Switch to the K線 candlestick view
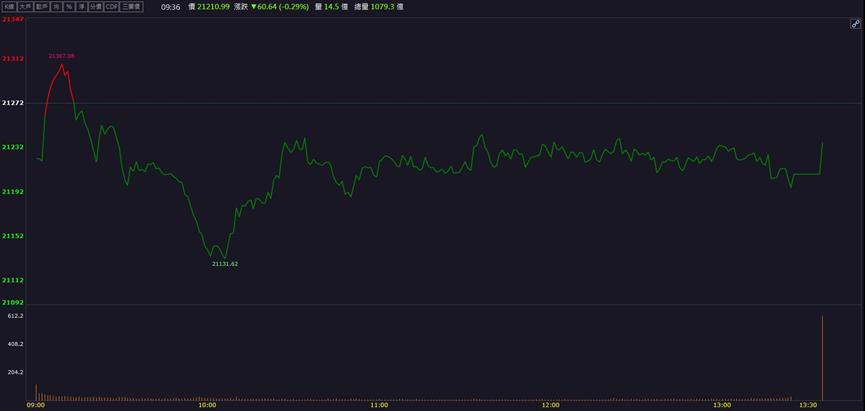This screenshot has height=411, width=865. (x=9, y=7)
